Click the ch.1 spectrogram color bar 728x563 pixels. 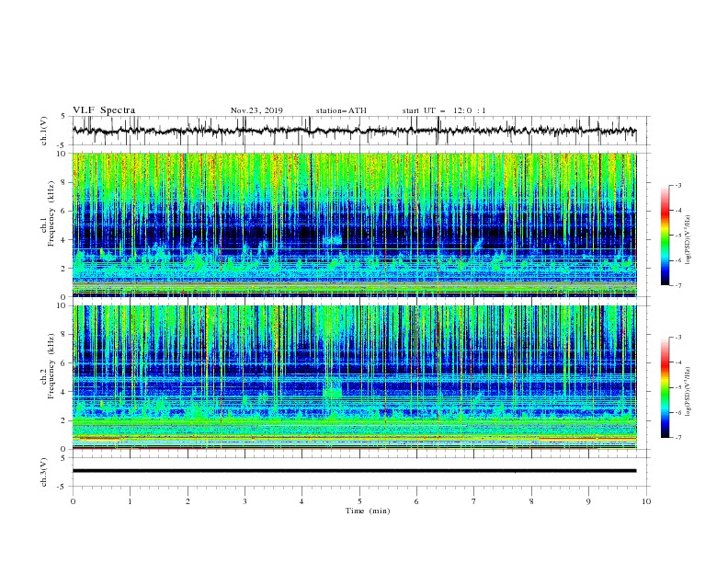coord(665,236)
